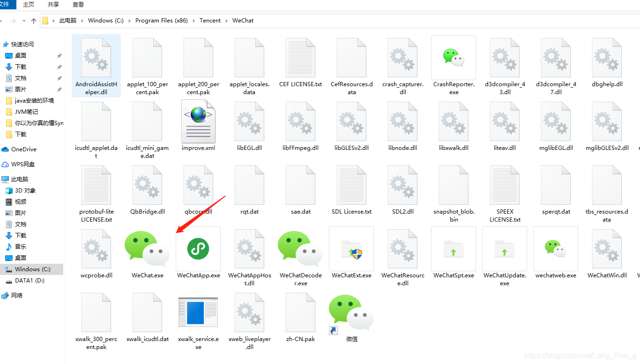Open pinned 图片 in quick access
Screen dimensions: 640x364
tap(20, 89)
